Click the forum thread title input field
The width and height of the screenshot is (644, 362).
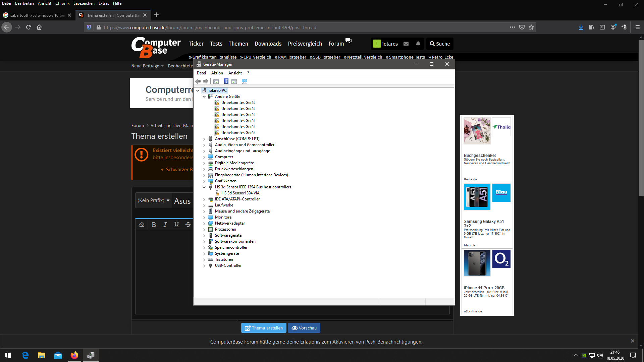click(x=183, y=201)
